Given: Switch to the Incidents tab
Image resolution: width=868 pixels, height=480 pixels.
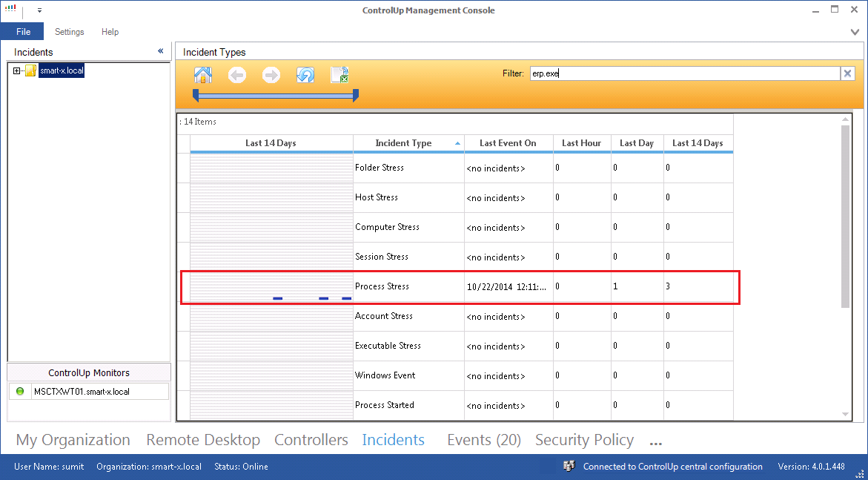Looking at the screenshot, I should pos(393,440).
